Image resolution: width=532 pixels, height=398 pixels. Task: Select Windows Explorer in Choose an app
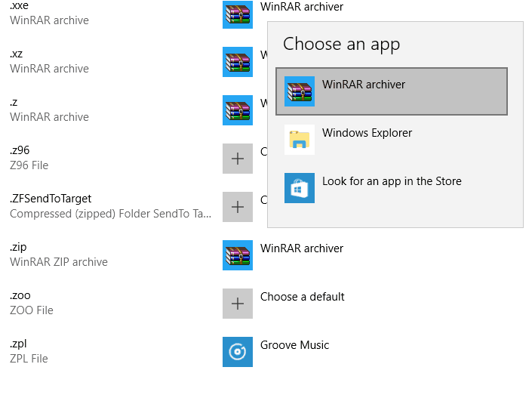(392, 140)
